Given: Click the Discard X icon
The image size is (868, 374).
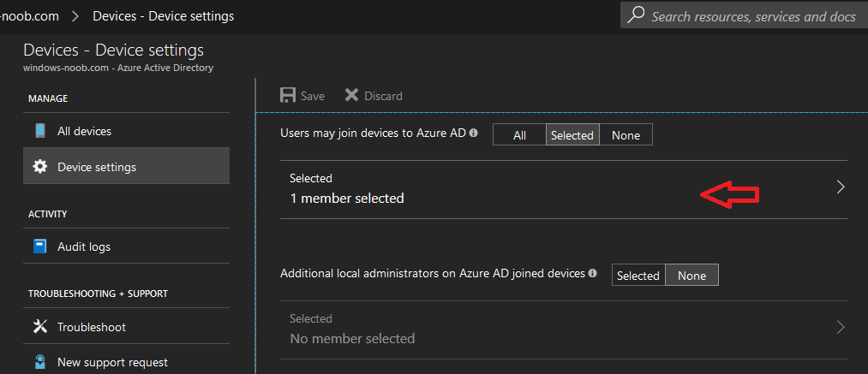Looking at the screenshot, I should pos(351,95).
